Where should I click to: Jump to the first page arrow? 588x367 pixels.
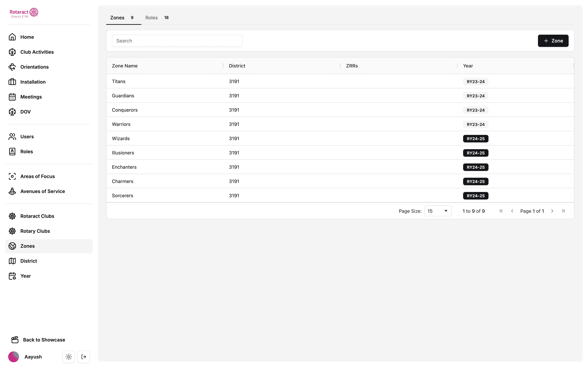coord(501,211)
